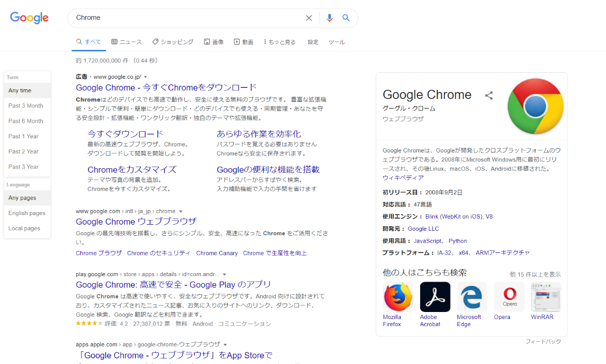
Task: Select Local pages language filter
Action: (x=27, y=228)
